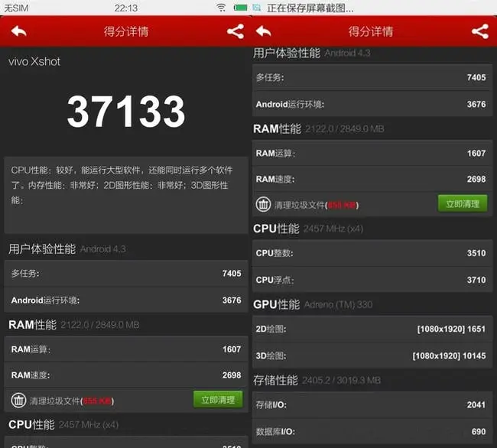Select 3D绘图 10145 row
The width and height of the screenshot is (497, 448).
[372, 355]
